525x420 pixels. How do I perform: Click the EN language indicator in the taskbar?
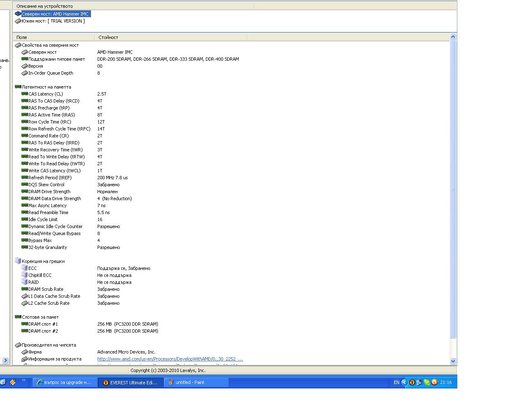[396, 382]
